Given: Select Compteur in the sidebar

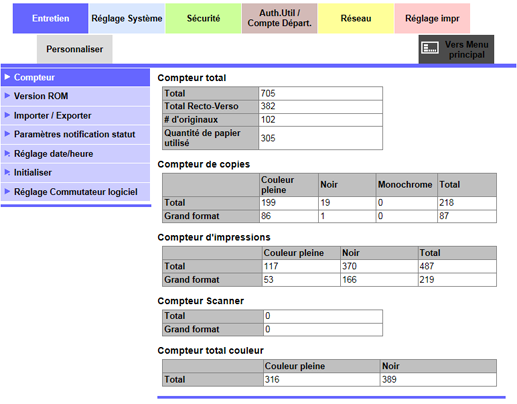Looking at the screenshot, I should point(75,77).
